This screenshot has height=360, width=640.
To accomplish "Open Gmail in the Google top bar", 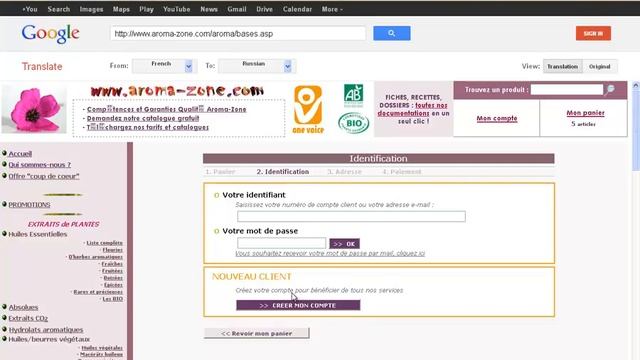I will 237,9.
